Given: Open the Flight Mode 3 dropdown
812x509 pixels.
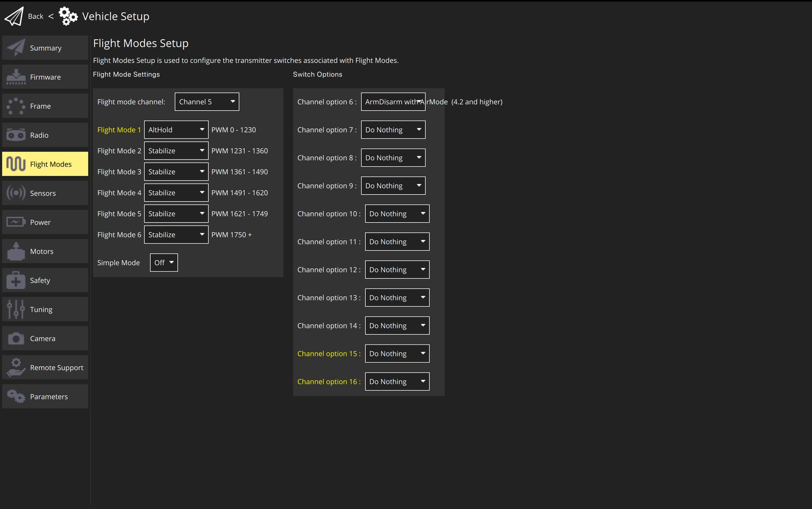Looking at the screenshot, I should 176,172.
